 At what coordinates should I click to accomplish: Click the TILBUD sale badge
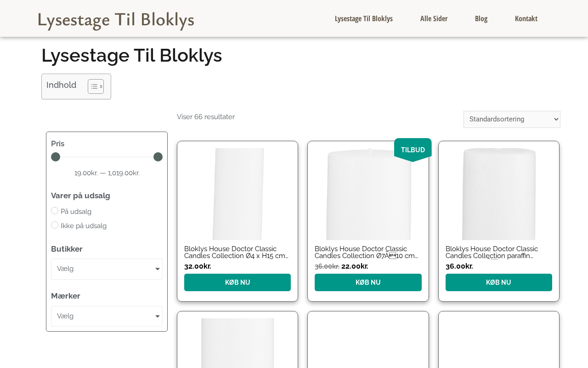413,149
